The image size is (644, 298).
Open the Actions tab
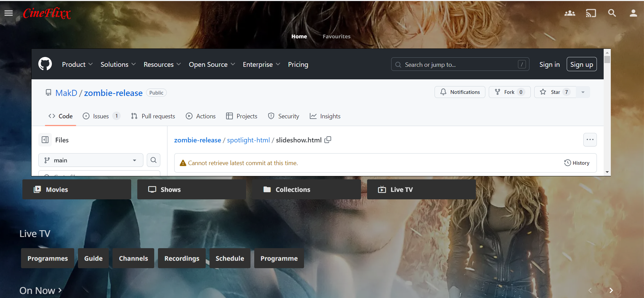(201, 116)
